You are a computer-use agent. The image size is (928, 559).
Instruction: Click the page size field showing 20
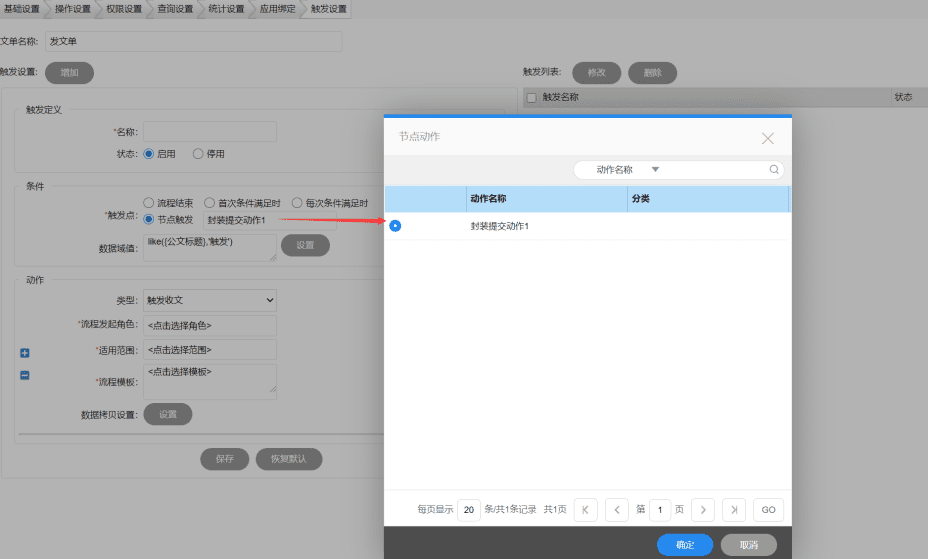tap(469, 510)
